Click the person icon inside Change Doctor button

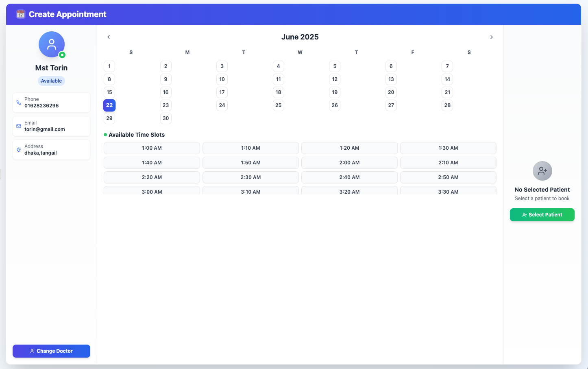tap(33, 351)
